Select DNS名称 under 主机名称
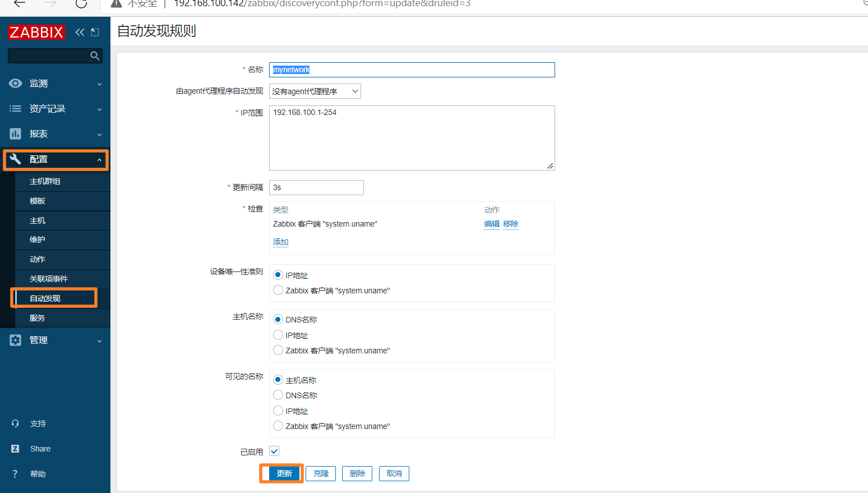 tap(278, 319)
